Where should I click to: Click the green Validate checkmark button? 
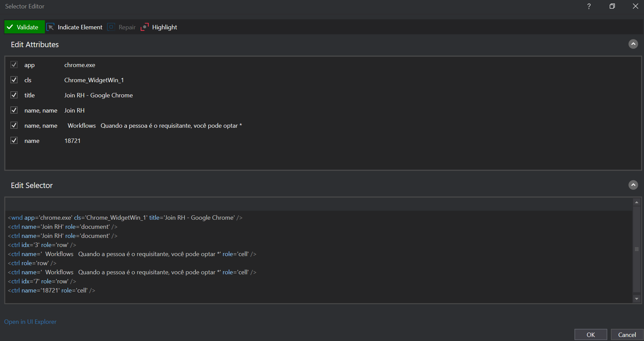click(24, 27)
